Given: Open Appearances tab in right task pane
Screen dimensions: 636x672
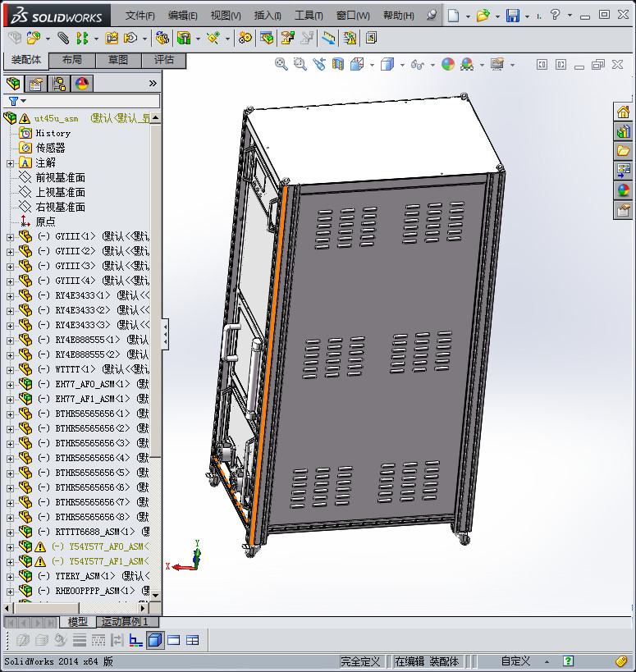Looking at the screenshot, I should [623, 190].
